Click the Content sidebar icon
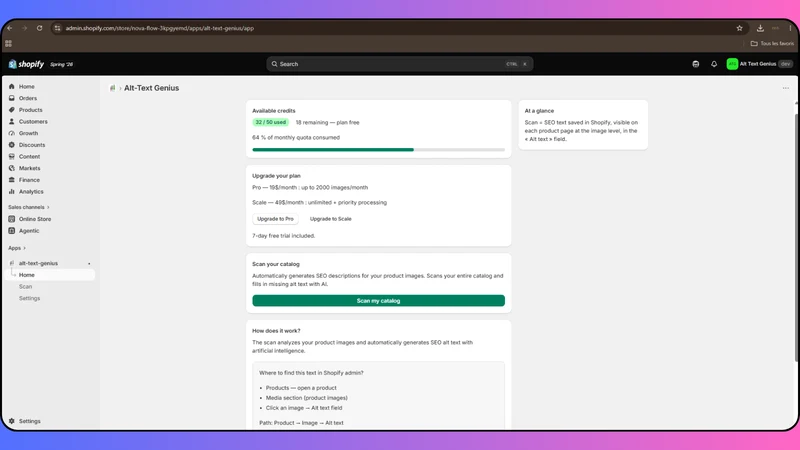The width and height of the screenshot is (800, 450). (12, 157)
